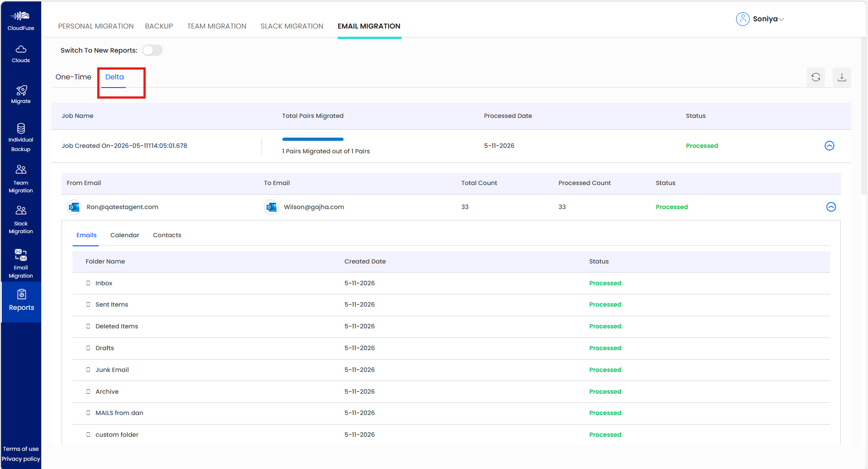The width and height of the screenshot is (868, 469).
Task: Tick the Sent Items folder checkbox
Action: click(x=88, y=304)
